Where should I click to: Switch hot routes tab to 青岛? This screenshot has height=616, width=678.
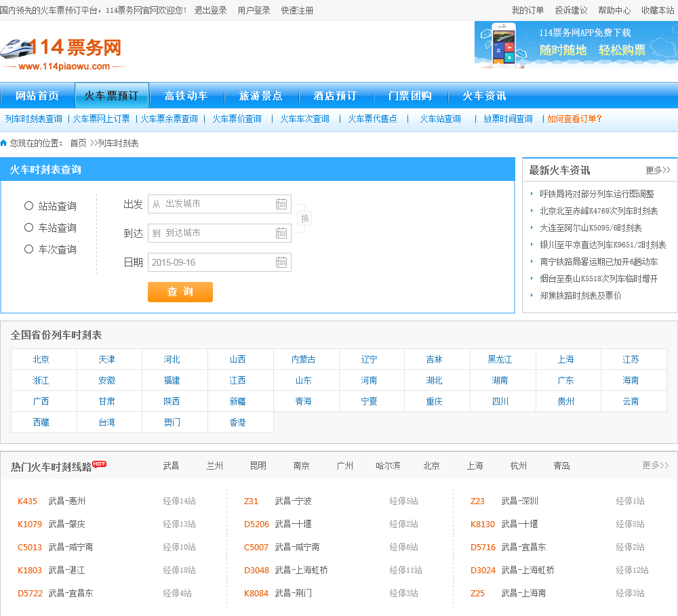(561, 466)
